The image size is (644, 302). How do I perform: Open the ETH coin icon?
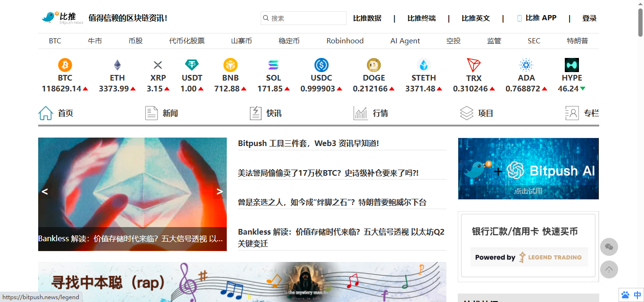coord(117,65)
